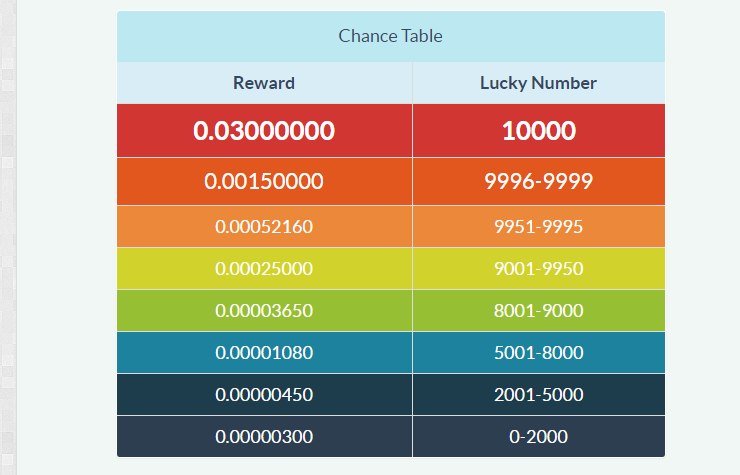Click the 9001-9950 lucky number range
740x475 pixels.
[x=538, y=269]
